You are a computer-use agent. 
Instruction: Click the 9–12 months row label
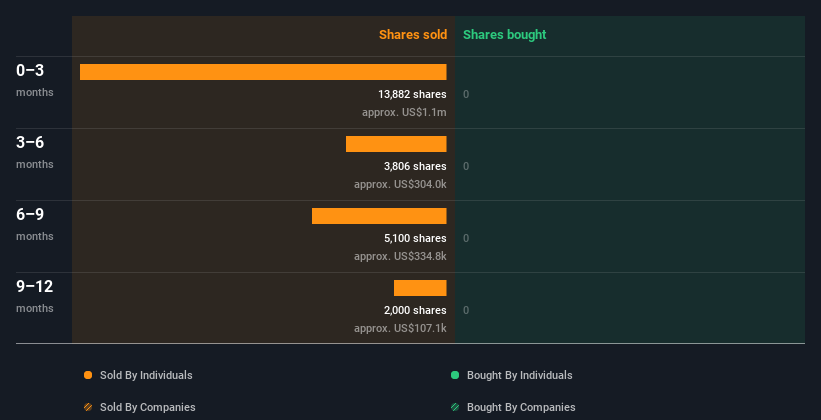[35, 296]
